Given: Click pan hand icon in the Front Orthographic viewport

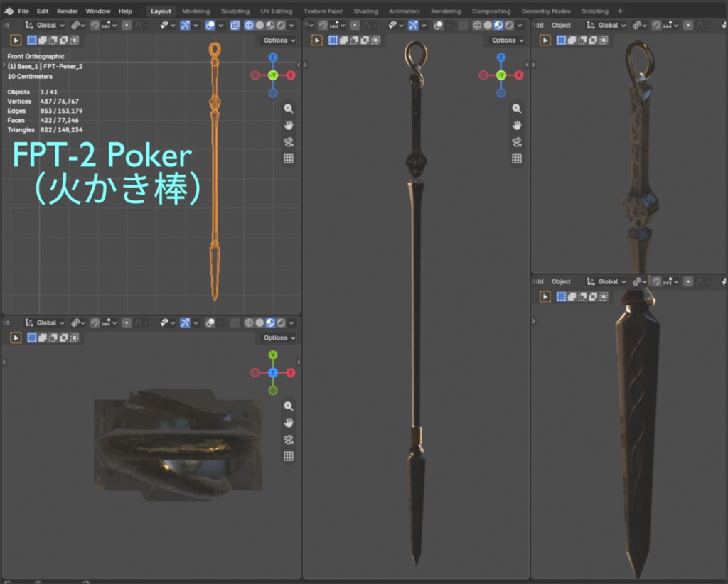Looking at the screenshot, I should 289,125.
